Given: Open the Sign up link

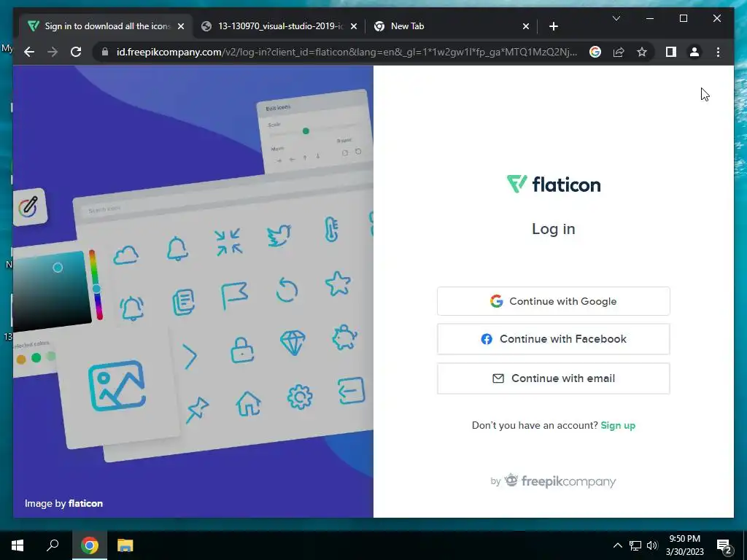Looking at the screenshot, I should (x=618, y=425).
